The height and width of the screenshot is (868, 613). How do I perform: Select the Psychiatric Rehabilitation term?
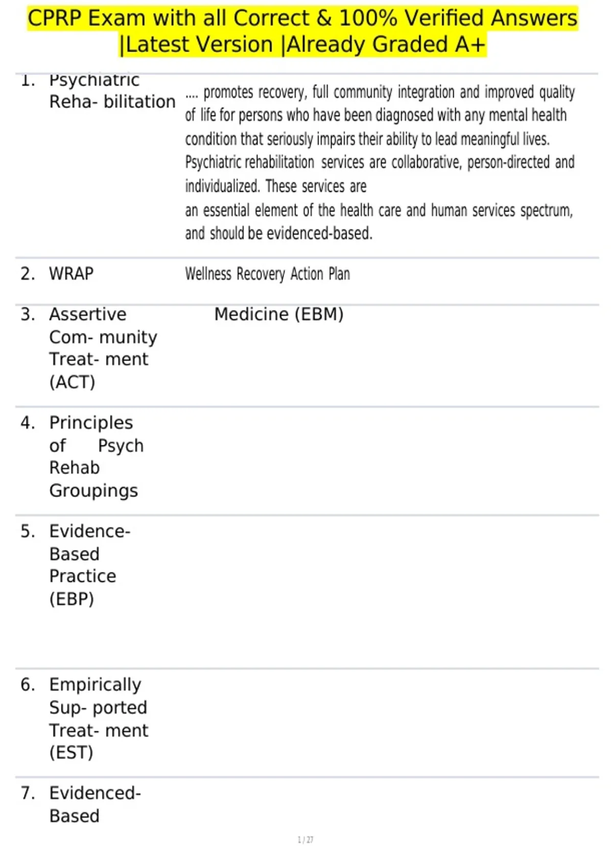click(x=112, y=91)
